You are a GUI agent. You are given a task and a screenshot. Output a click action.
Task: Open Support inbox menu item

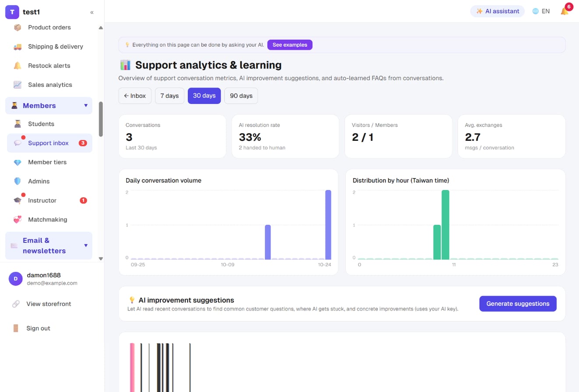[x=49, y=143]
